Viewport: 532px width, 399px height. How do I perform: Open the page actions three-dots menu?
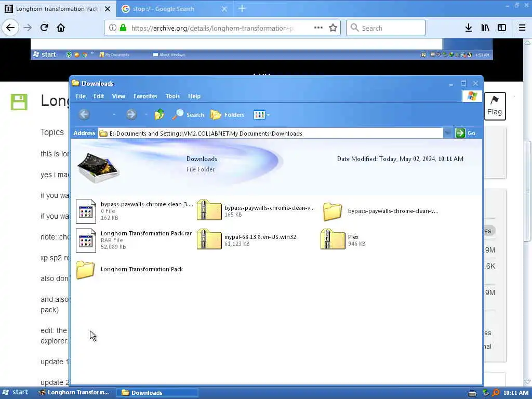pos(318,28)
